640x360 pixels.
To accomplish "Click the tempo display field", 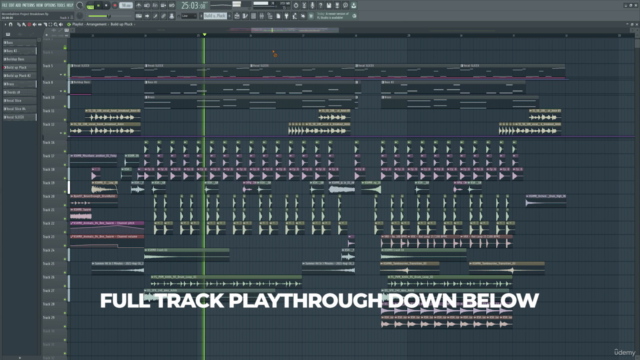I will click(126, 5).
